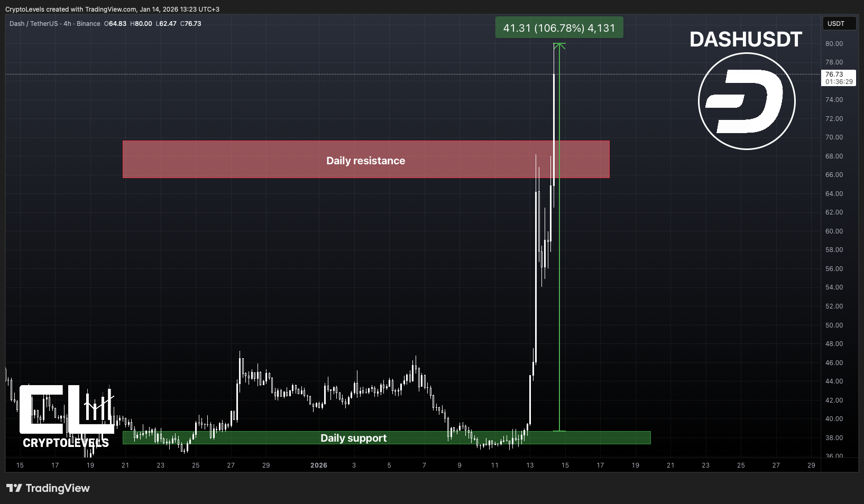Click the 2026 year label on time axis

(x=319, y=465)
